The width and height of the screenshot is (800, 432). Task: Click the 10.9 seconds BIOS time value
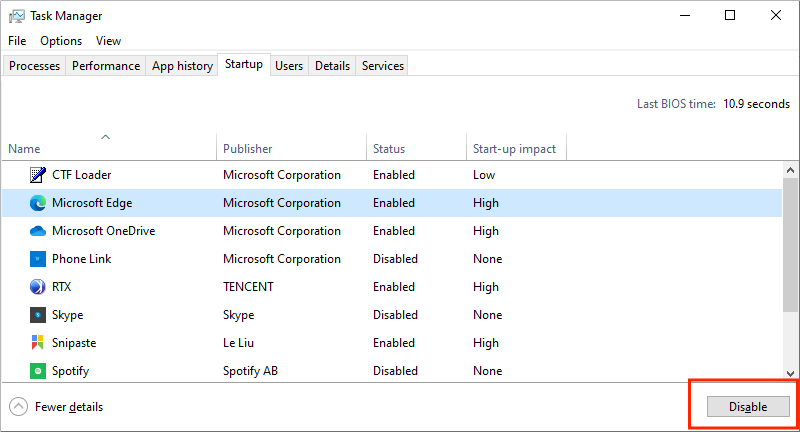pos(757,104)
